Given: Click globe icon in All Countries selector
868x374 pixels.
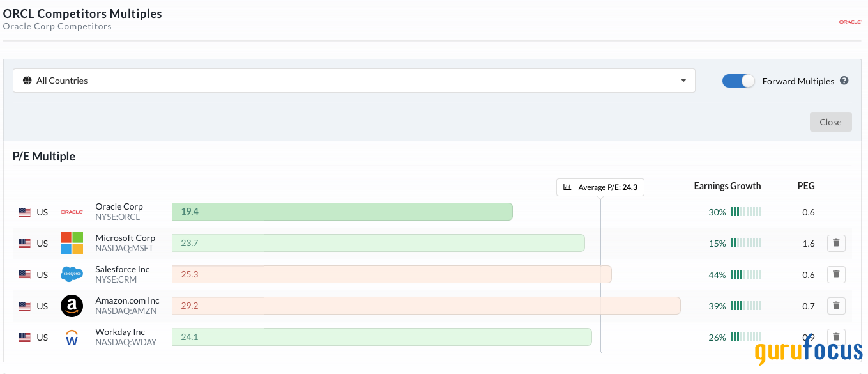Looking at the screenshot, I should coord(27,81).
